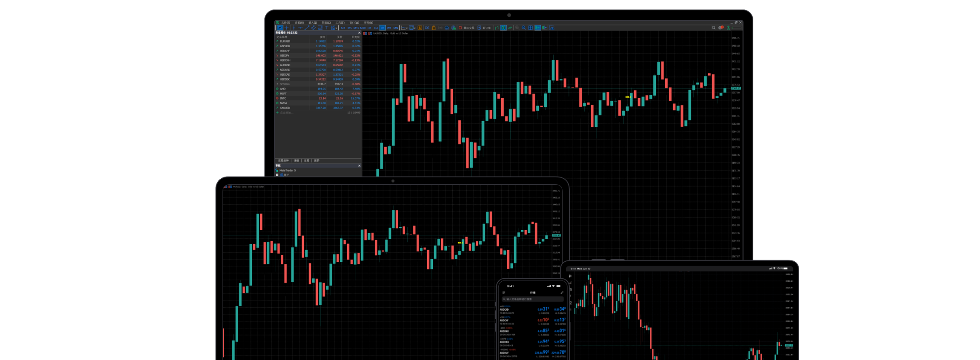Viewport: 980px width, 360px height.
Task: Switch to the 详细 tab in Market Watch
Action: pyautogui.click(x=297, y=161)
